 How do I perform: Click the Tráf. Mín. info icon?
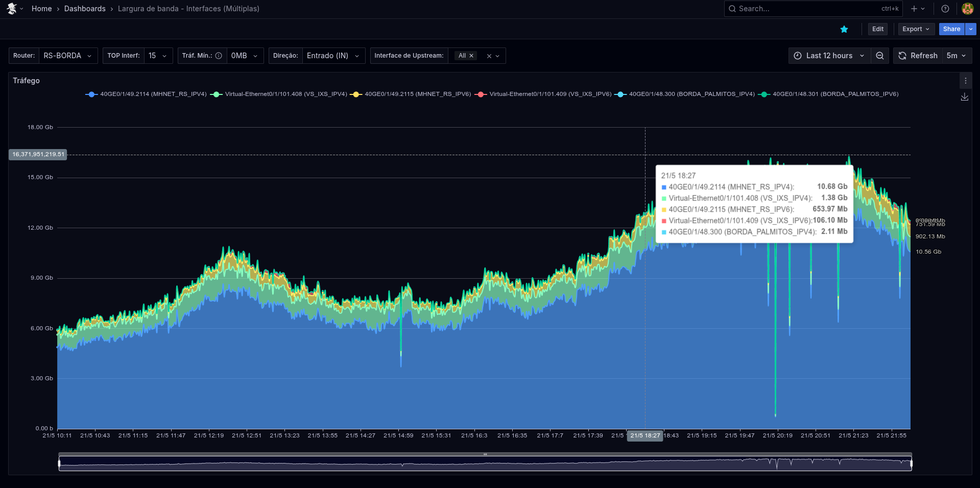219,56
